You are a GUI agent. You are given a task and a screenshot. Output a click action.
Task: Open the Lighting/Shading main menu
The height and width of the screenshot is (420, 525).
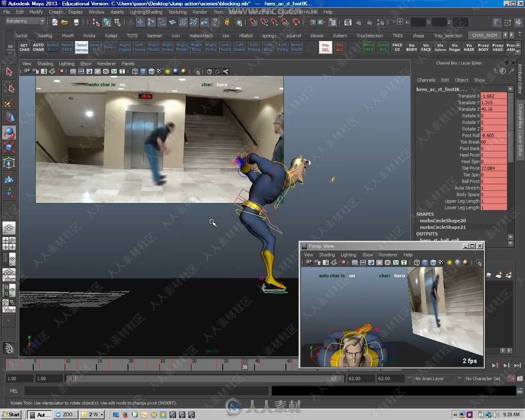pyautogui.click(x=146, y=12)
